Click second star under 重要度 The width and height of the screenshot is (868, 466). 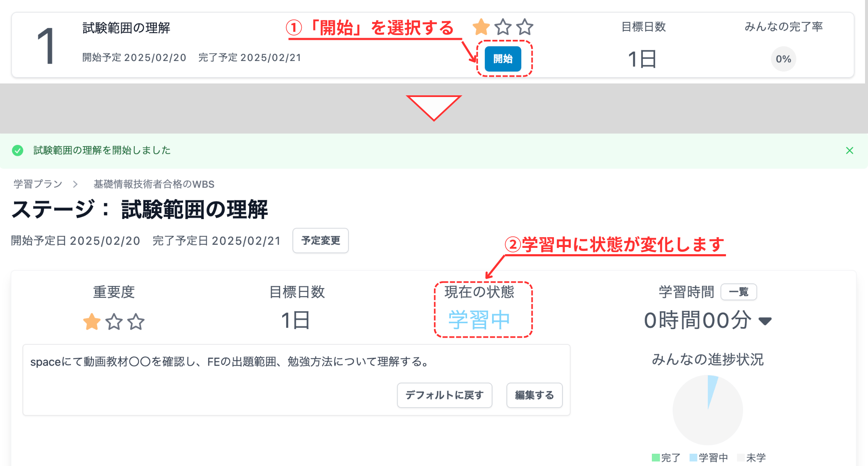(x=114, y=322)
